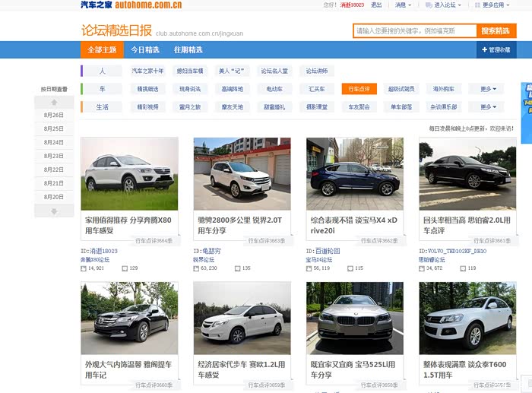Click the Autohome logo in the top bar
Image resolution: width=532 pixels, height=393 pixels.
coord(131,5)
